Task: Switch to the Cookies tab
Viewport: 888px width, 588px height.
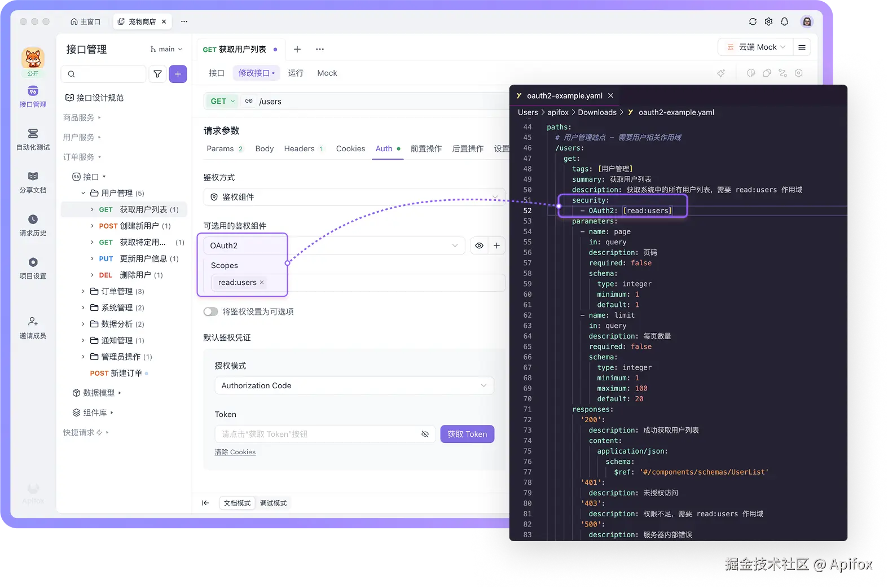Action: (350, 148)
